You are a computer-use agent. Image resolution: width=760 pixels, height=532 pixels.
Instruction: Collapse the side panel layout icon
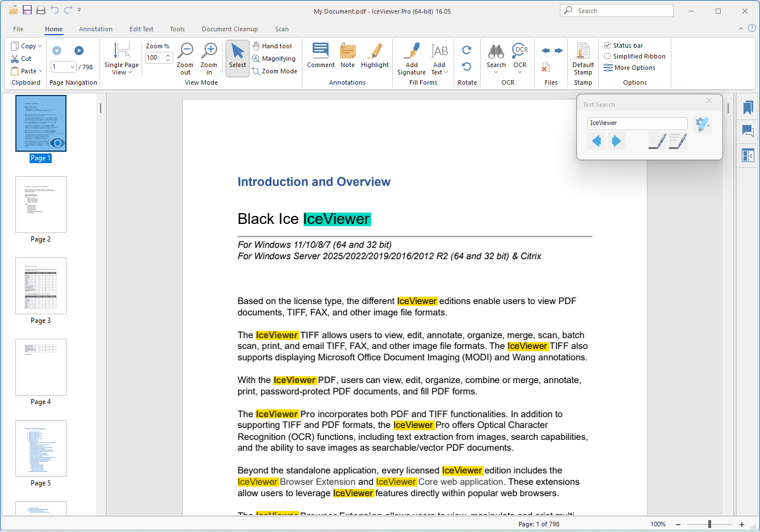pos(748,155)
